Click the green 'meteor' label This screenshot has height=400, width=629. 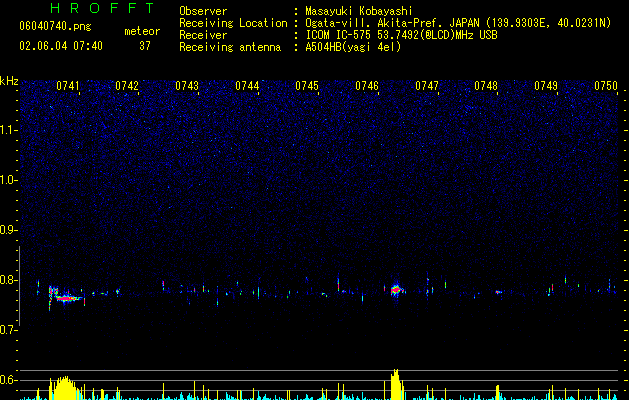click(x=142, y=31)
